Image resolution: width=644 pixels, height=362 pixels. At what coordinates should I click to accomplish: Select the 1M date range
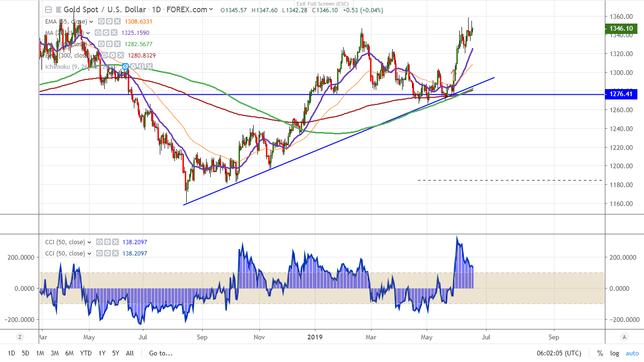(40, 353)
